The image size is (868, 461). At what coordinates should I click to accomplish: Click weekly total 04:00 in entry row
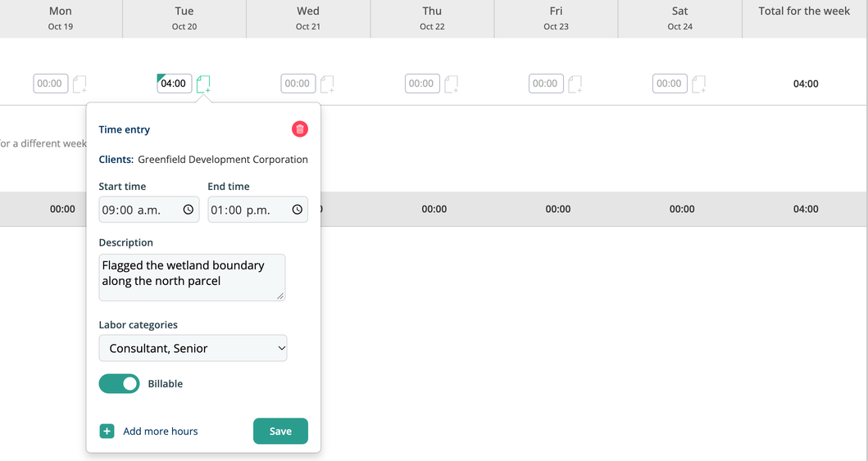click(x=806, y=84)
